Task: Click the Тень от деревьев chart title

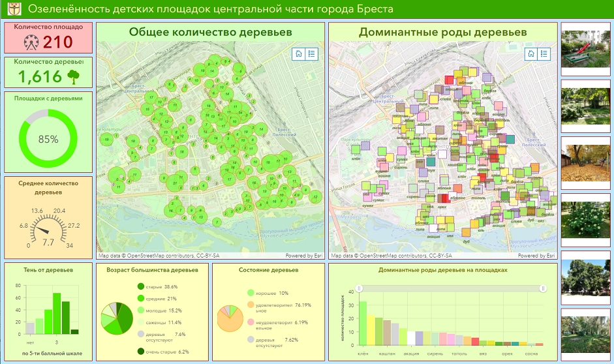Action: click(48, 269)
